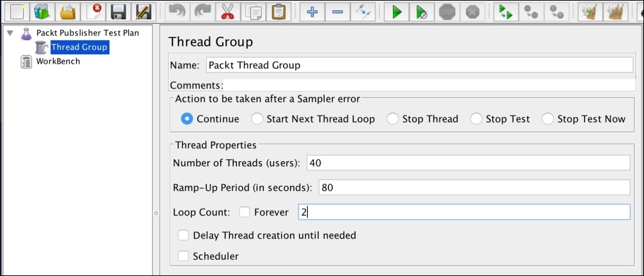Image resolution: width=644 pixels, height=276 pixels.
Task: Click the flask icon of test plan
Action: (26, 34)
